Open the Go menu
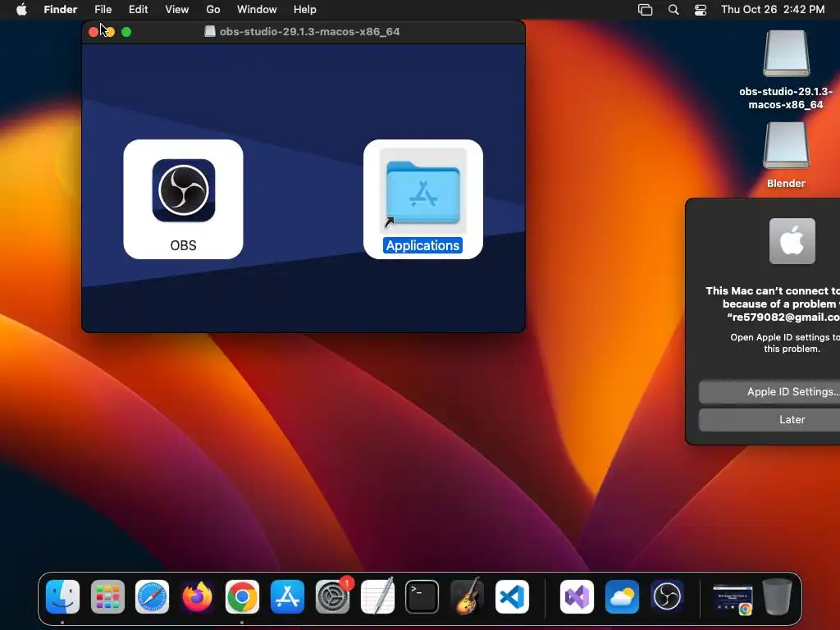This screenshot has width=840, height=630. click(x=213, y=10)
